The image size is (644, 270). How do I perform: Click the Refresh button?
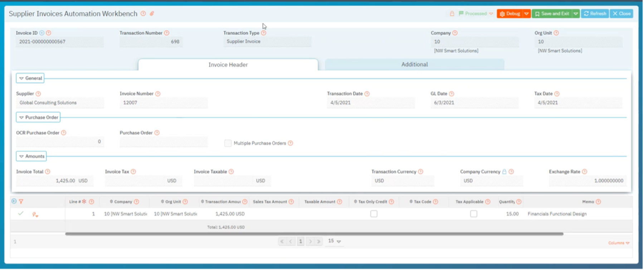(595, 14)
